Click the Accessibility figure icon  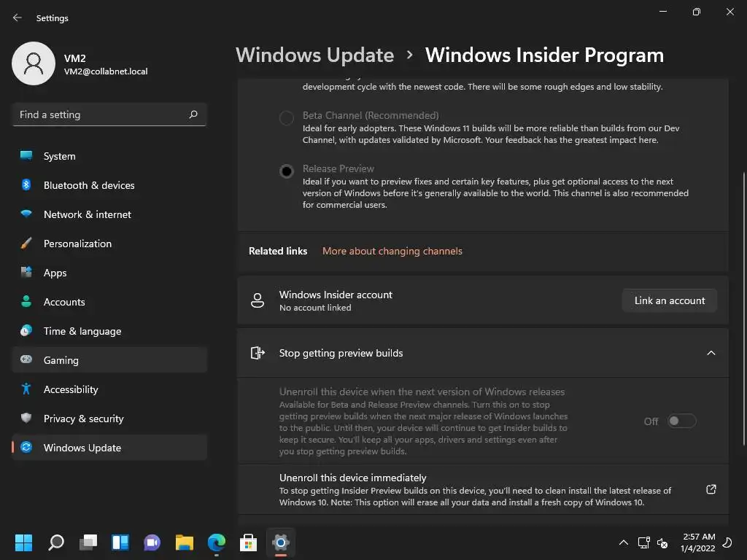click(x=26, y=389)
